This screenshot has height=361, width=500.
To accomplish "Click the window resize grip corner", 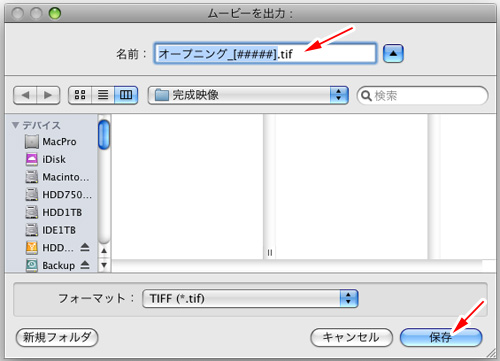I will (491, 353).
